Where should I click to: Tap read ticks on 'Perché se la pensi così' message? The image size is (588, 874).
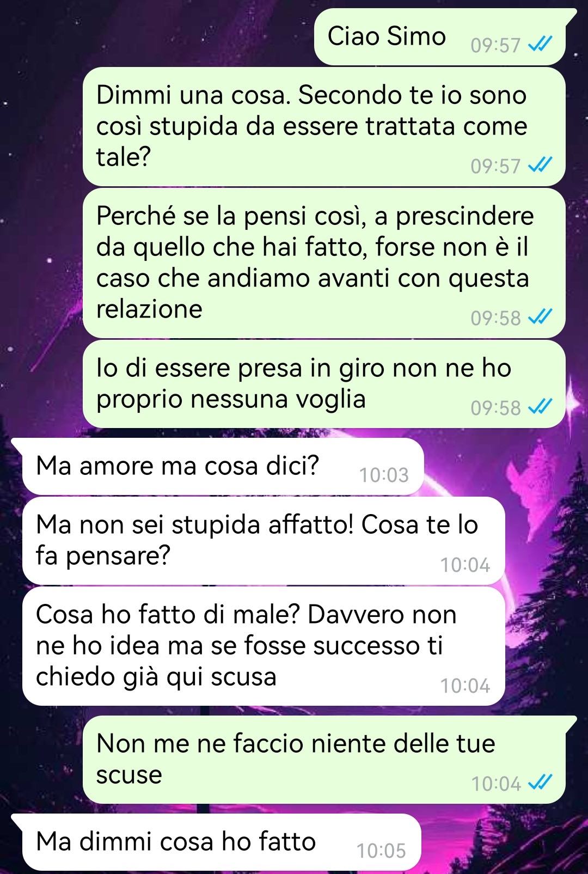click(540, 316)
